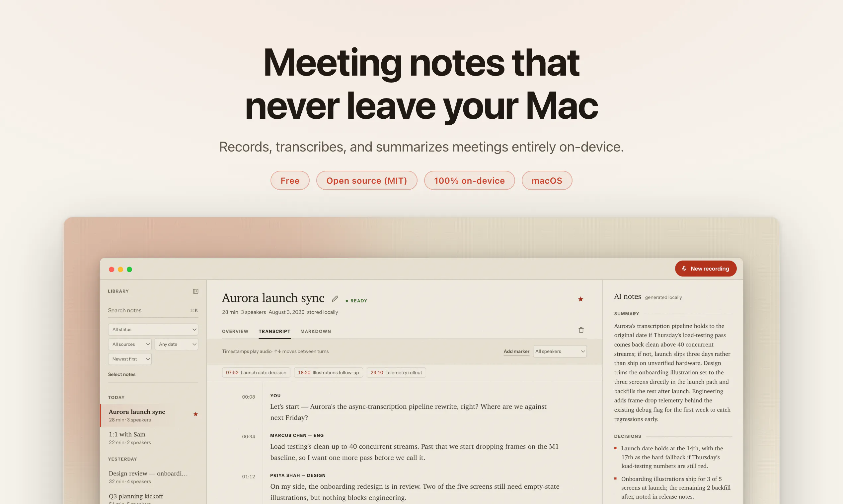Click the SUMMARY heading in AI notes
This screenshot has height=504, width=843.
click(627, 313)
